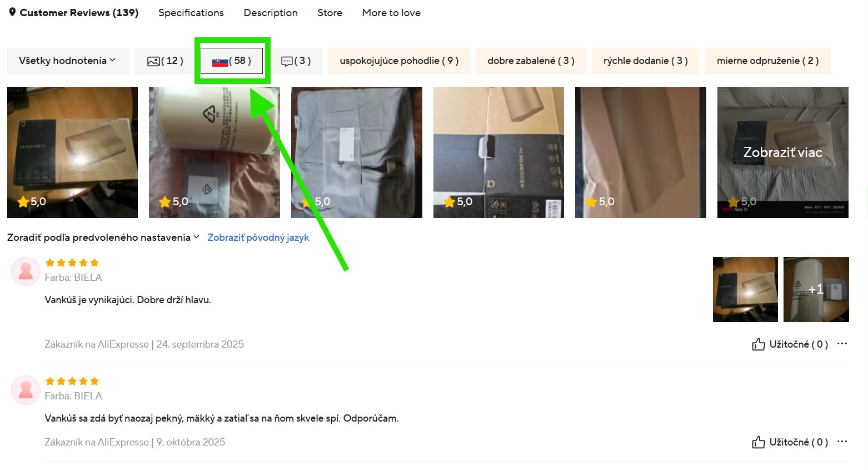Click thumbs-up Užitočné on second review
Screen dimensions: 868x470
pos(790,442)
